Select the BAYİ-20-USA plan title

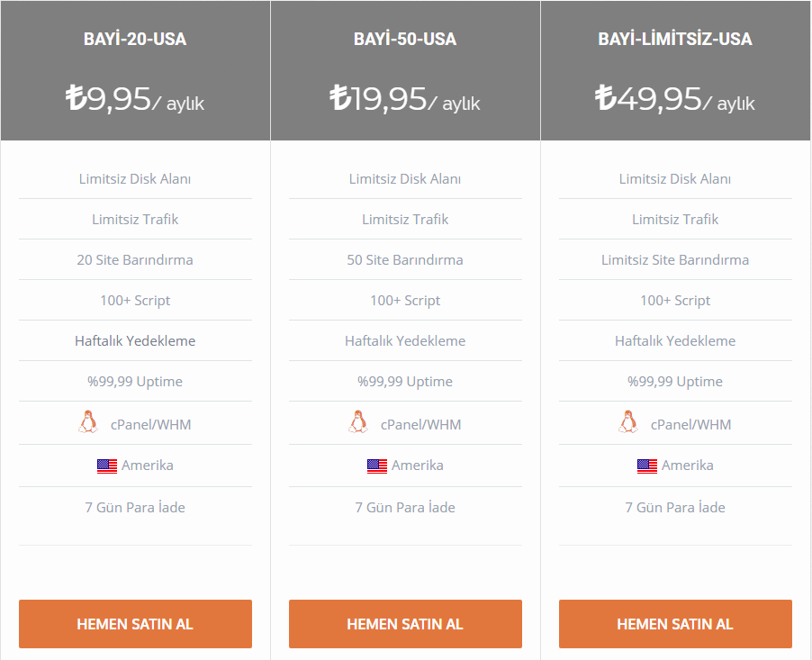point(135,39)
